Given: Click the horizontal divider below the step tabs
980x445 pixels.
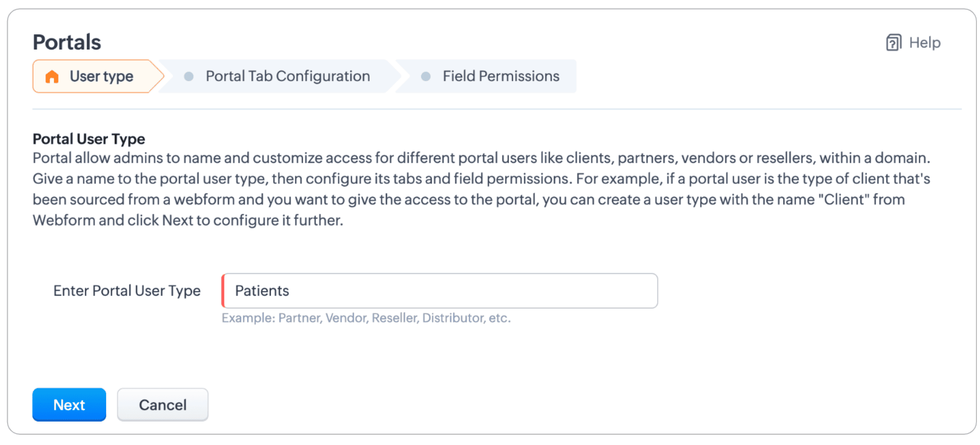Looking at the screenshot, I should [x=497, y=109].
